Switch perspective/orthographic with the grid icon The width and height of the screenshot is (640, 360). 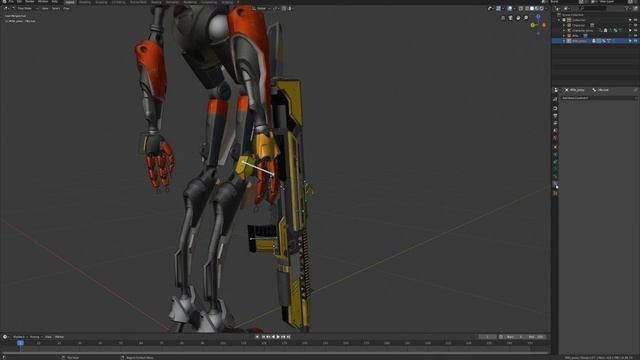503,18
